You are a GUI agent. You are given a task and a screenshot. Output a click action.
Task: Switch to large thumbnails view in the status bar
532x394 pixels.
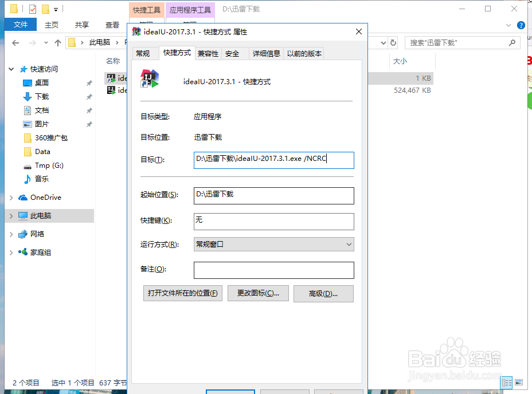[519, 383]
